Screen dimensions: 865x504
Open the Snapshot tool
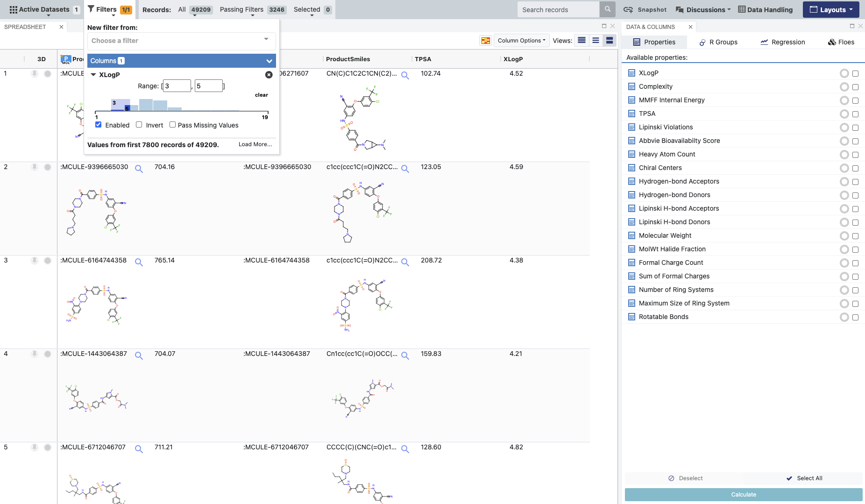645,9
